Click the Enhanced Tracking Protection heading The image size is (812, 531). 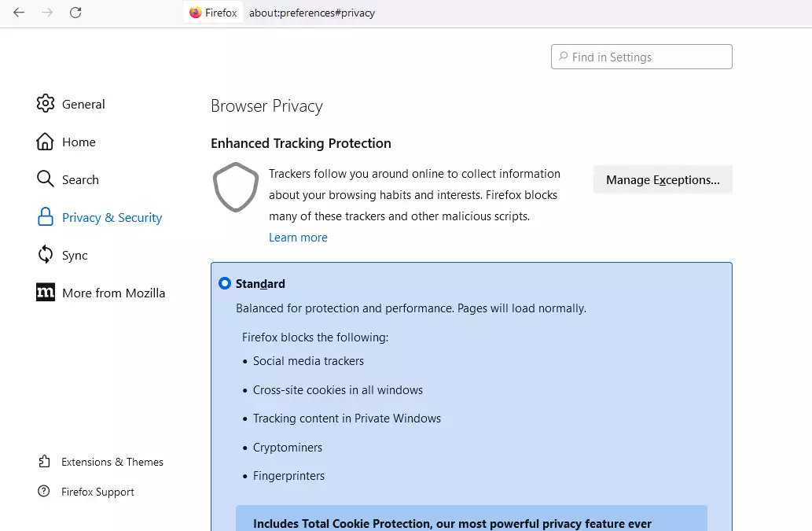pos(301,143)
